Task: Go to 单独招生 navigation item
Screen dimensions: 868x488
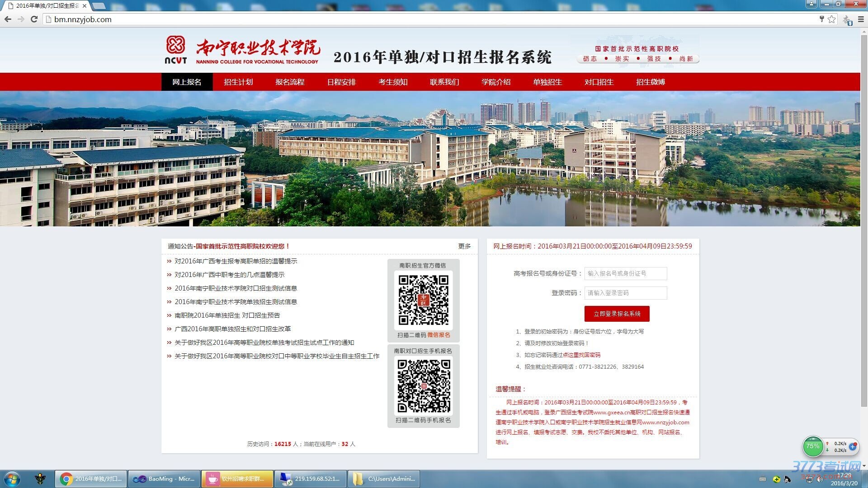Action: [547, 82]
